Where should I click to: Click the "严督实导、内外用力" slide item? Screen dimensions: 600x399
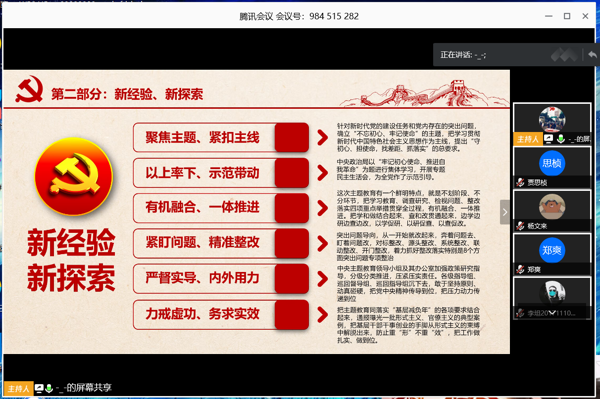[x=221, y=278]
